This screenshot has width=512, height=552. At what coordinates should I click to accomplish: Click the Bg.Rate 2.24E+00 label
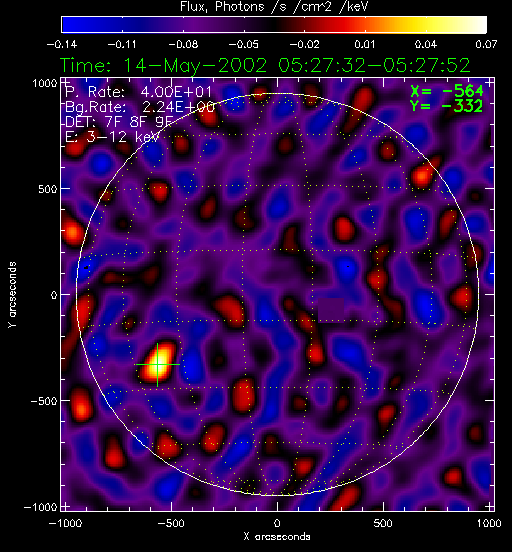point(140,107)
